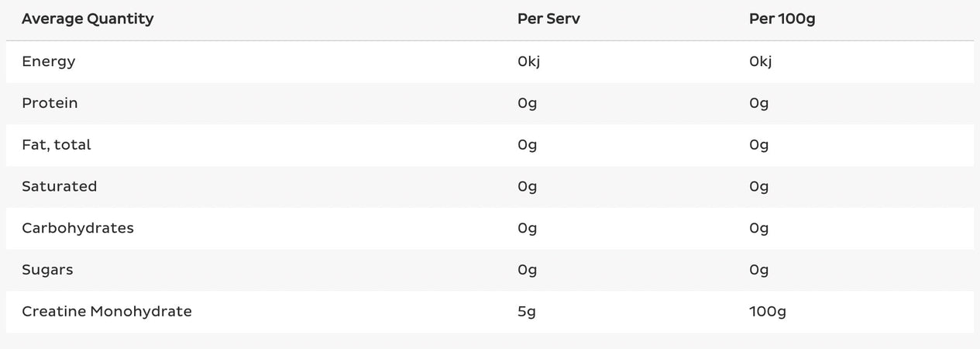Image resolution: width=980 pixels, height=349 pixels.
Task: Click the Energy 0kj per serving value
Action: click(528, 61)
